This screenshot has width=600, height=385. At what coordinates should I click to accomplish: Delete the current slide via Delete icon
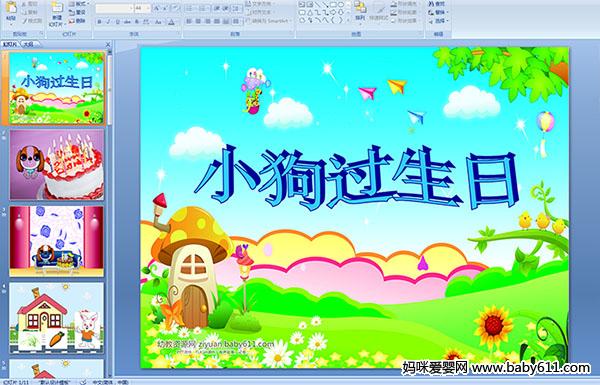coord(77,21)
